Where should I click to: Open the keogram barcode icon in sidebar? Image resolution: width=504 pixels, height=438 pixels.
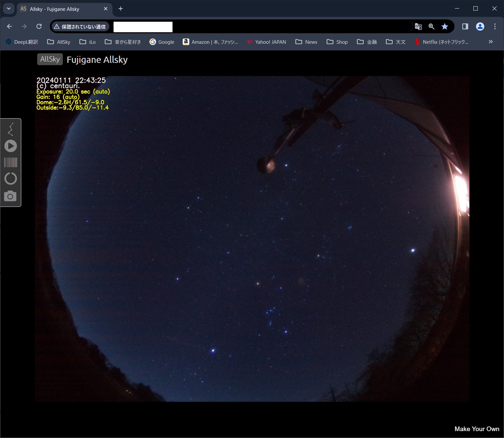coord(11,162)
